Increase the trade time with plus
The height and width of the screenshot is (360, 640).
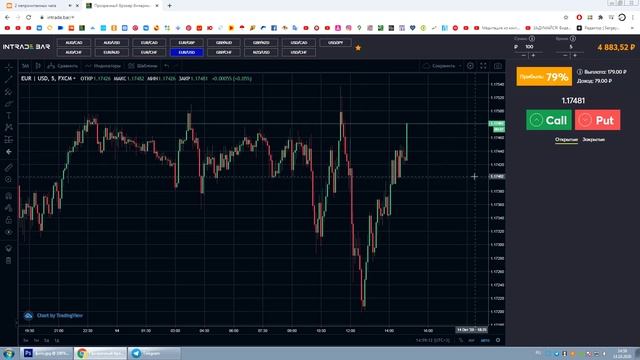[x=575, y=56]
